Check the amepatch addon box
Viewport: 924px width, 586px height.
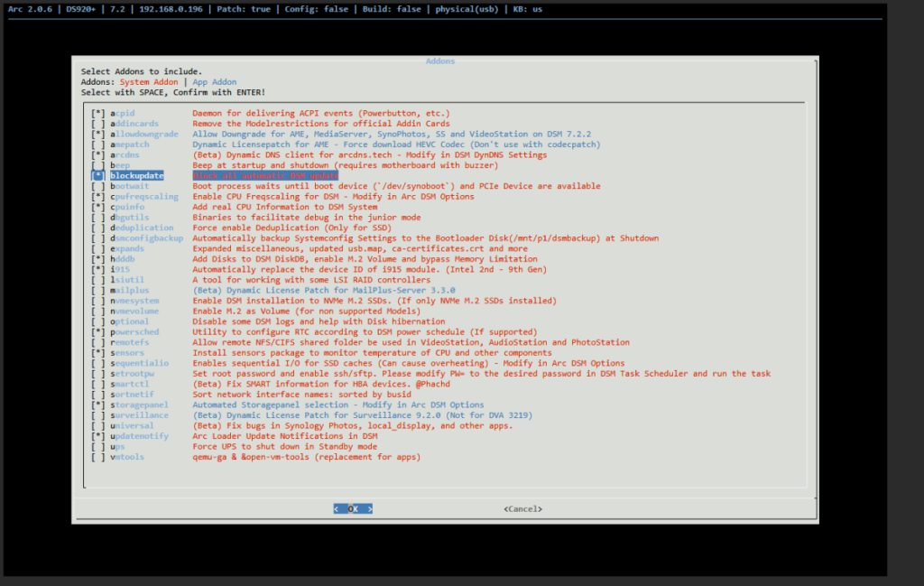(x=97, y=144)
